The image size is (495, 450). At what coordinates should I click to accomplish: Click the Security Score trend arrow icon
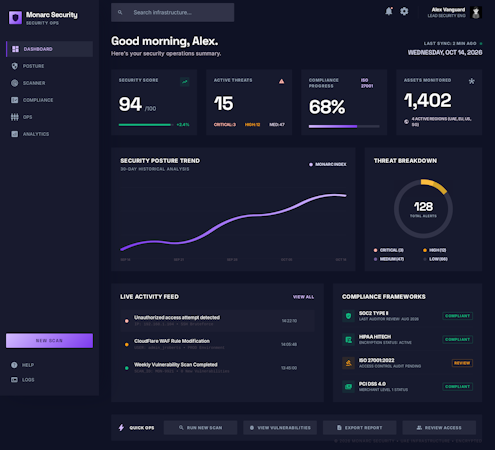click(185, 81)
